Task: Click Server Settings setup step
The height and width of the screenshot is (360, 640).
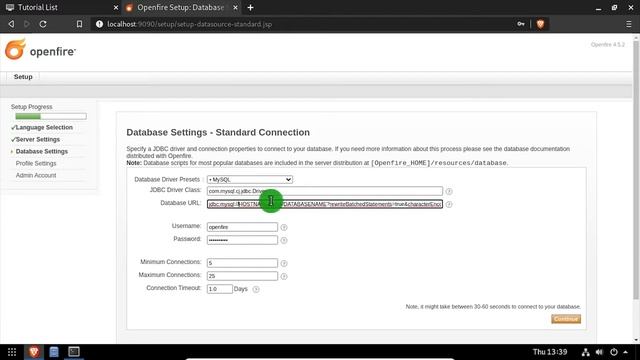Action: click(x=38, y=139)
